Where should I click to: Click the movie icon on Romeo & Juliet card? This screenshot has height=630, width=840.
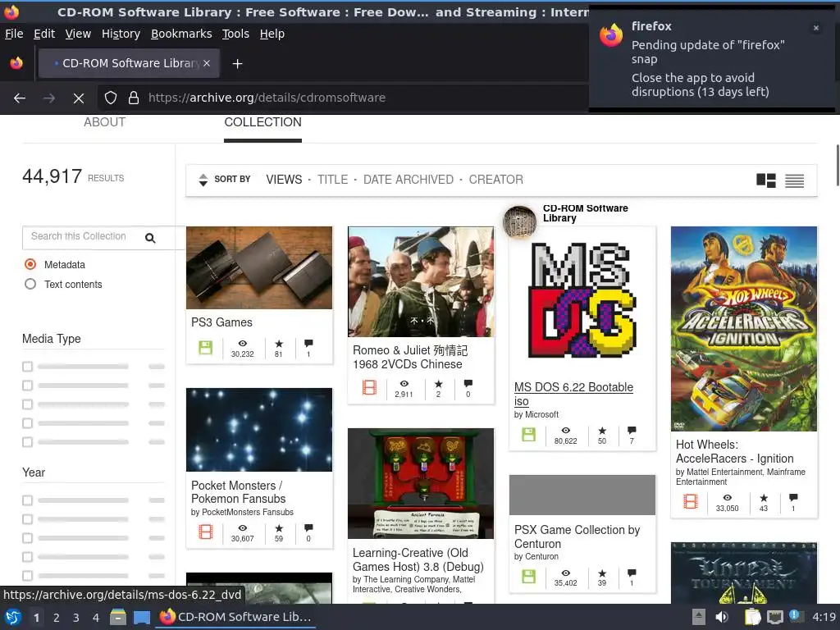click(369, 387)
